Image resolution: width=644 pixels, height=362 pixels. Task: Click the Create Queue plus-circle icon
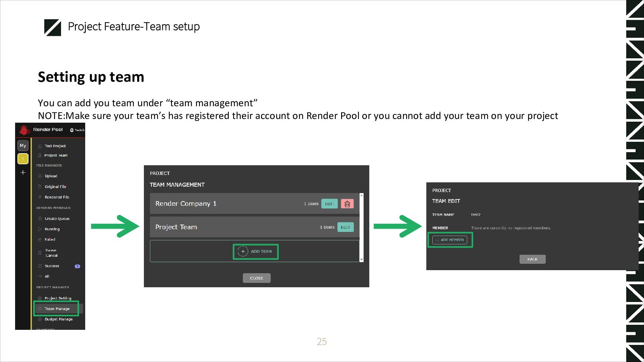pyautogui.click(x=40, y=219)
